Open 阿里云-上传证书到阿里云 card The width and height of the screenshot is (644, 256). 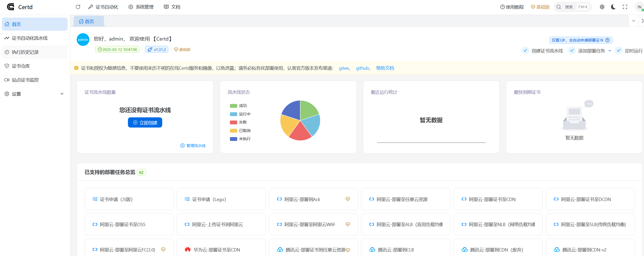click(221, 224)
